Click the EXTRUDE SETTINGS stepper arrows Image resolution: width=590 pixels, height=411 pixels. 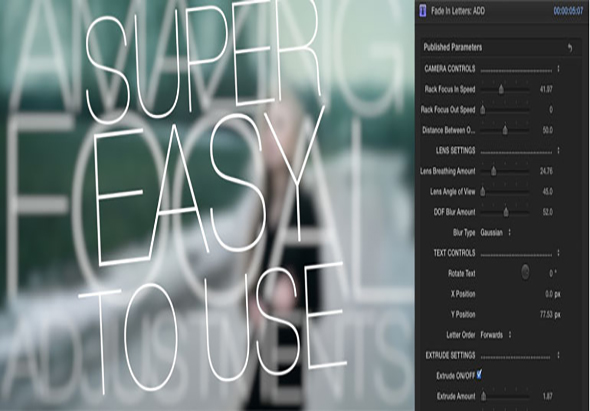pyautogui.click(x=558, y=355)
